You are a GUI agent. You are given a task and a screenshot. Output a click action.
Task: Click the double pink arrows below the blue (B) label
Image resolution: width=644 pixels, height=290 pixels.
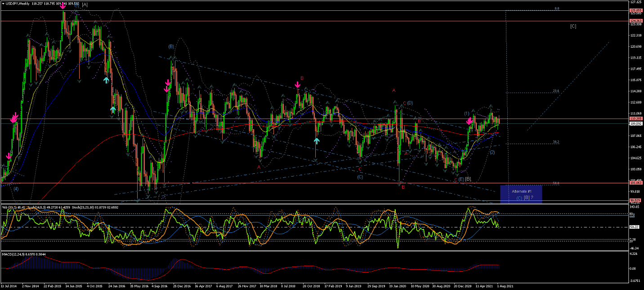pos(168,86)
